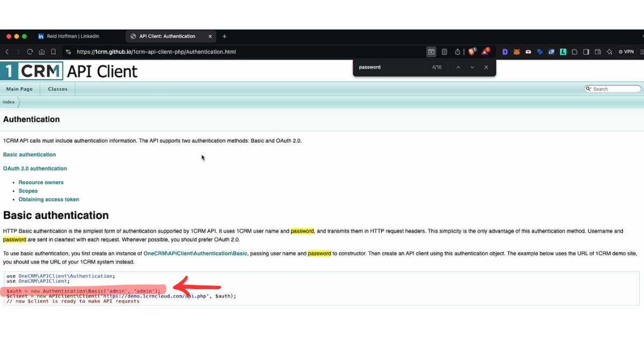Open a new browser tab
This screenshot has width=644, height=338.
224,36
